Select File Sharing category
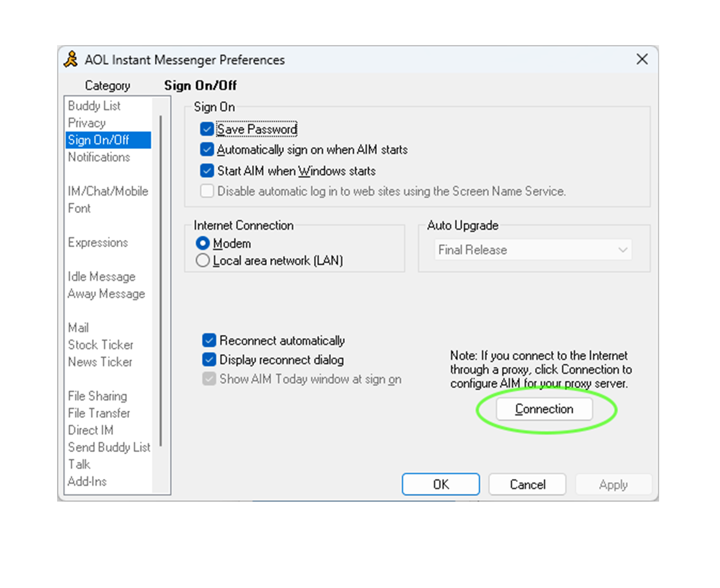 pyautogui.click(x=97, y=396)
